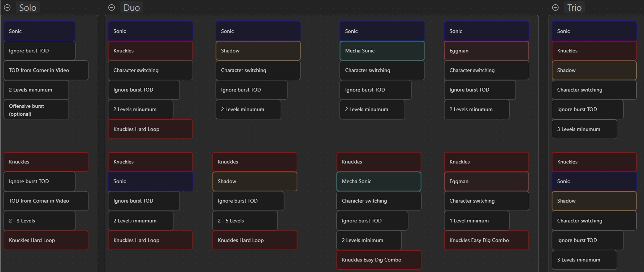Screen dimensions: 644x272
Task: Click the Knuckles header card in the Solo group
Action: pyautogui.click(x=46, y=162)
